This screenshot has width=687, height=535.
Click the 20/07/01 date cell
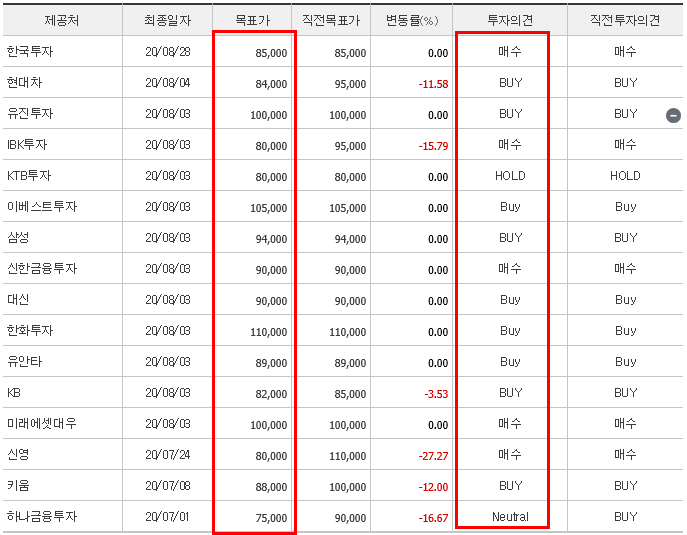point(168,517)
